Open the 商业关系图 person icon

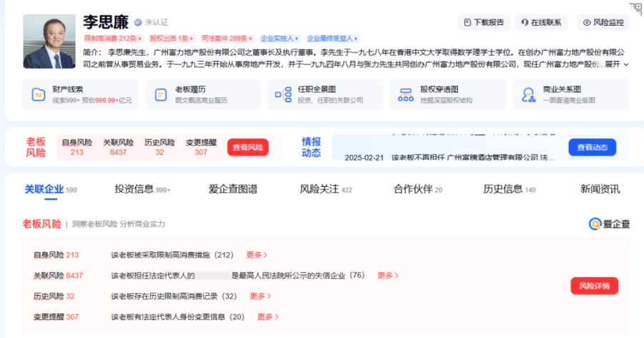[528, 95]
